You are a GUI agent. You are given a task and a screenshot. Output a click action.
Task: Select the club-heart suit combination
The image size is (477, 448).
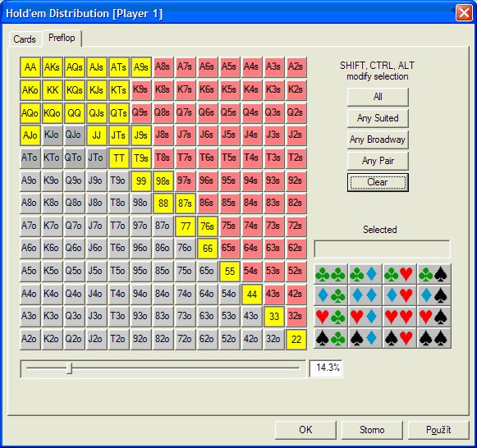point(399,274)
